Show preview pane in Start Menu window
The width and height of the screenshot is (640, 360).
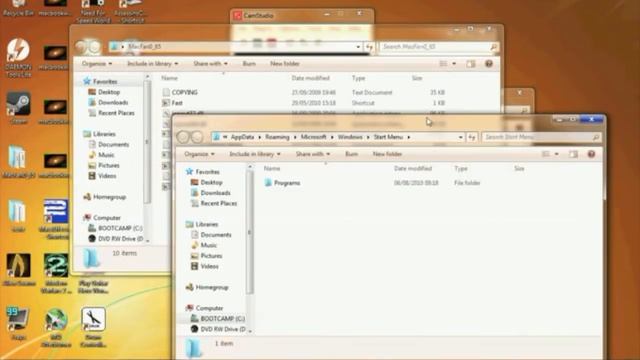[573, 154]
